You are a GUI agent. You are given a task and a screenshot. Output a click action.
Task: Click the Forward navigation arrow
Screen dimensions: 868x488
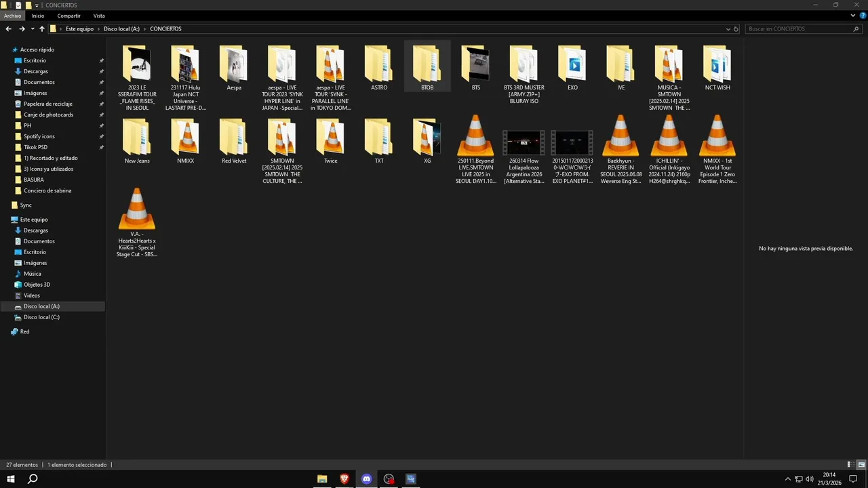point(22,29)
